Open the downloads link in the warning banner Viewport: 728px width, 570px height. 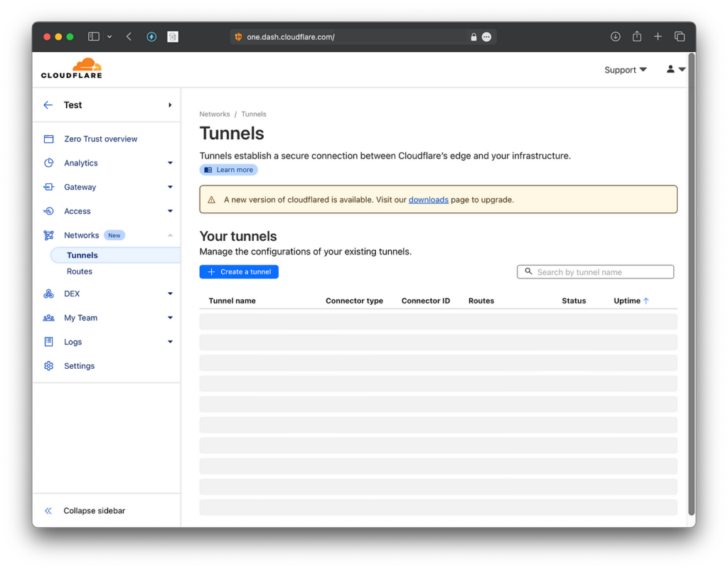(x=428, y=200)
